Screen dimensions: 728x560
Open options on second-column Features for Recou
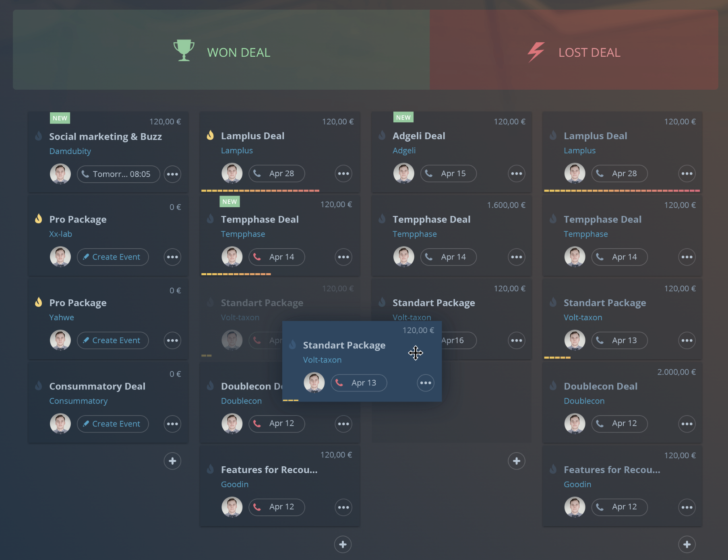(343, 507)
